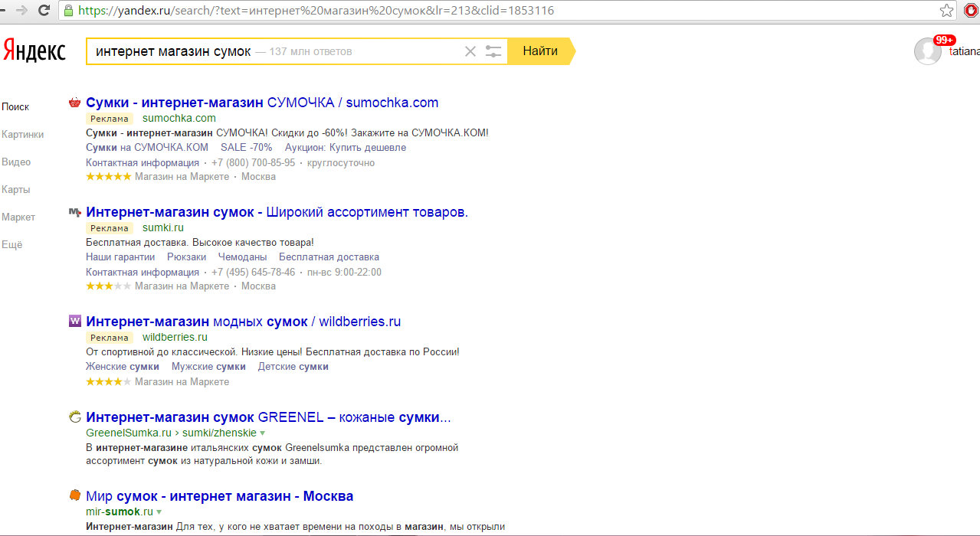Click sumki/zhenskie breadcrumb path
This screenshot has height=536, width=980.
coord(219,433)
